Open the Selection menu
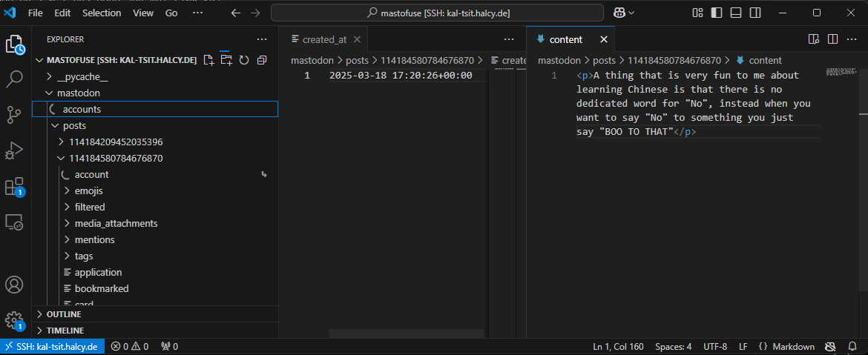This screenshot has width=868, height=355. pyautogui.click(x=102, y=13)
